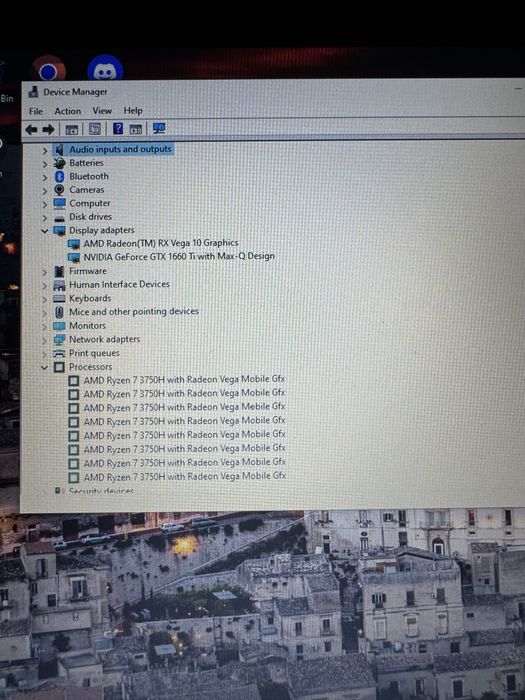Click the Device Manager window title text
This screenshot has height=700, width=525.
tap(75, 92)
